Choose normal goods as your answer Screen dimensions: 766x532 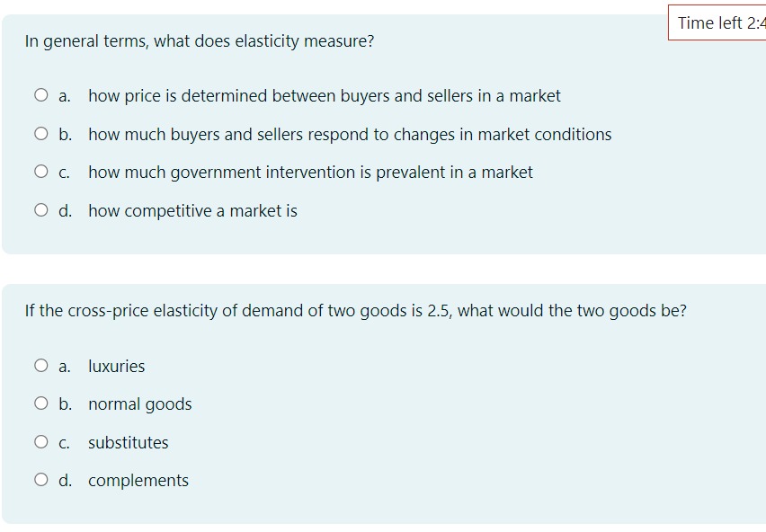coord(40,403)
